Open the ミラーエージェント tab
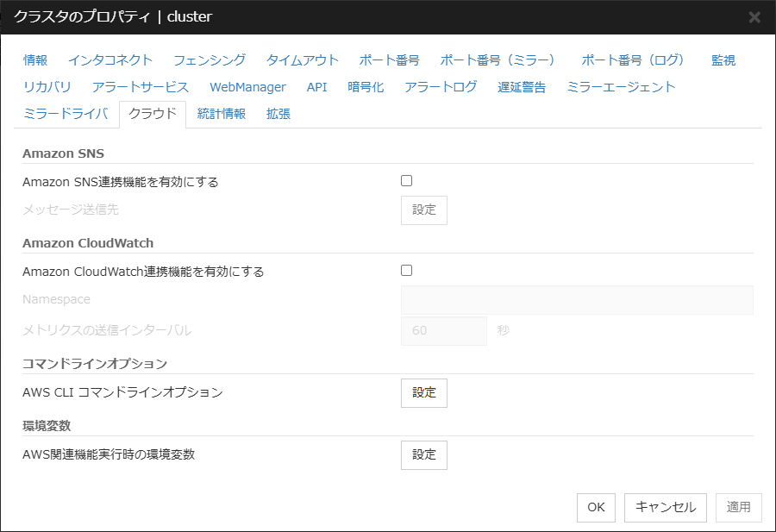The image size is (776, 532). point(621,87)
